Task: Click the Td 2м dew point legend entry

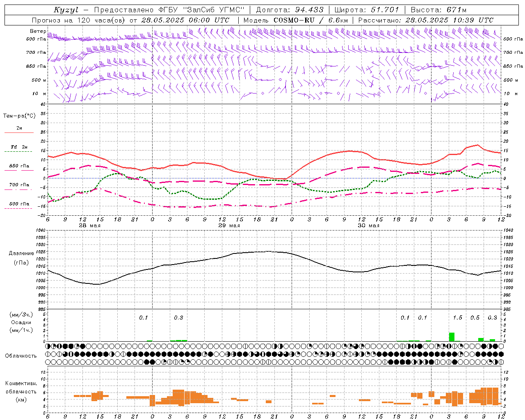Action: point(19,147)
